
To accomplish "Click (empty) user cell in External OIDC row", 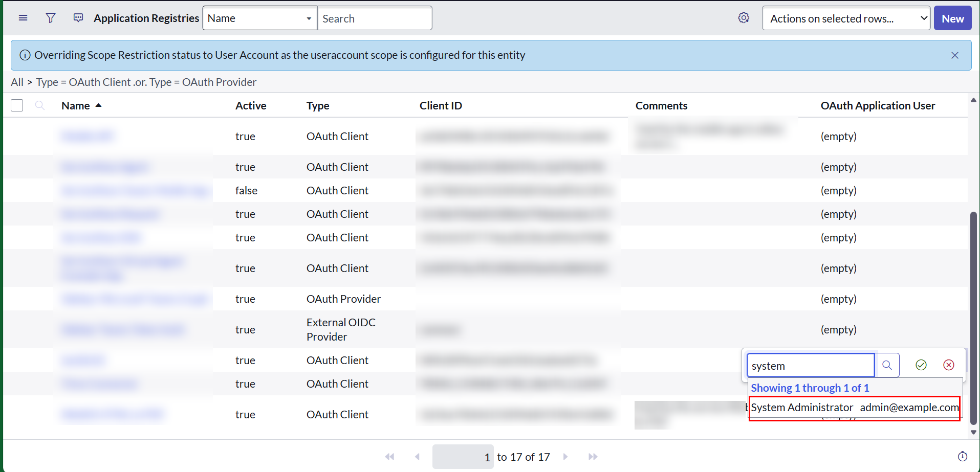I will coord(838,329).
